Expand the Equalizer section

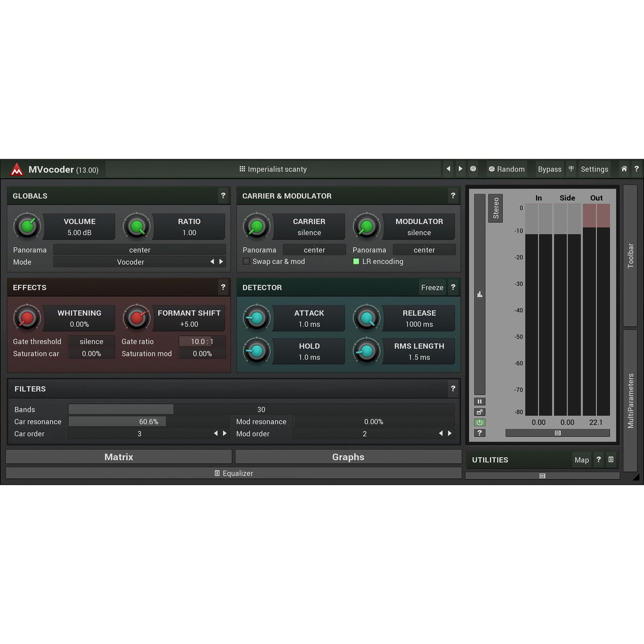[234, 473]
